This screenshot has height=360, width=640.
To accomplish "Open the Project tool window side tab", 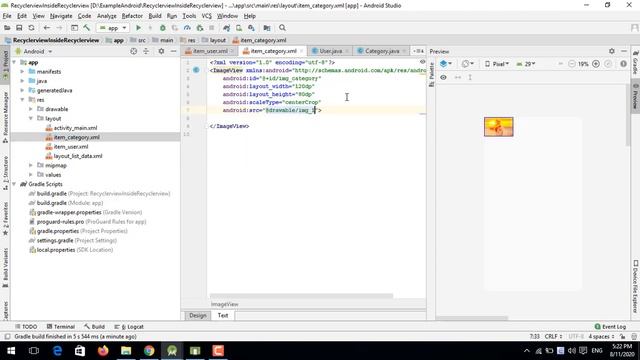I will (5, 64).
